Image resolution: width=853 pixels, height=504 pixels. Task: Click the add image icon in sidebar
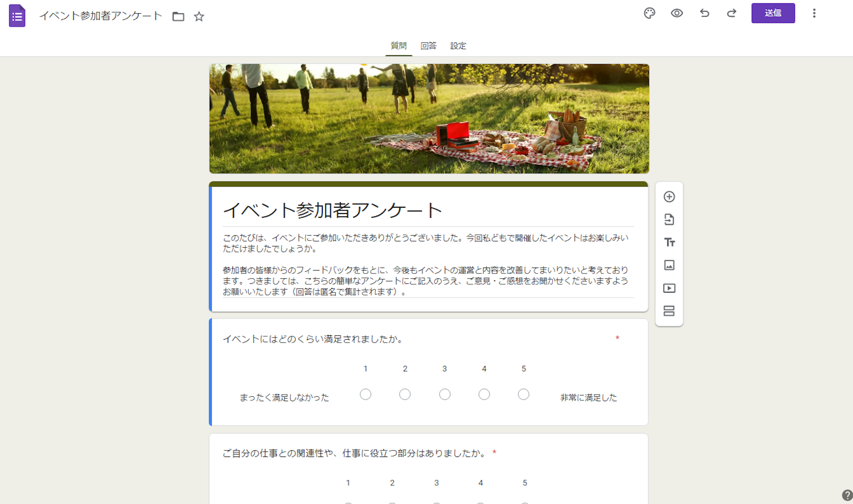pos(669,265)
